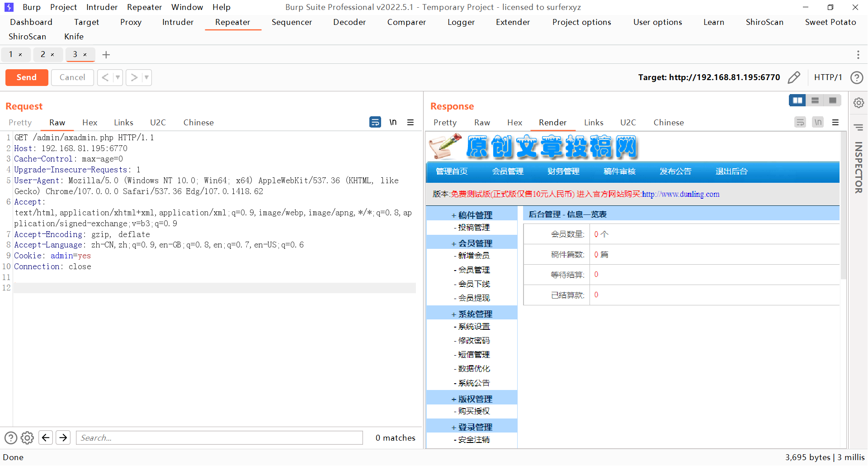Image resolution: width=868 pixels, height=466 pixels.
Task: Select tabbed layout view
Action: [x=832, y=100]
